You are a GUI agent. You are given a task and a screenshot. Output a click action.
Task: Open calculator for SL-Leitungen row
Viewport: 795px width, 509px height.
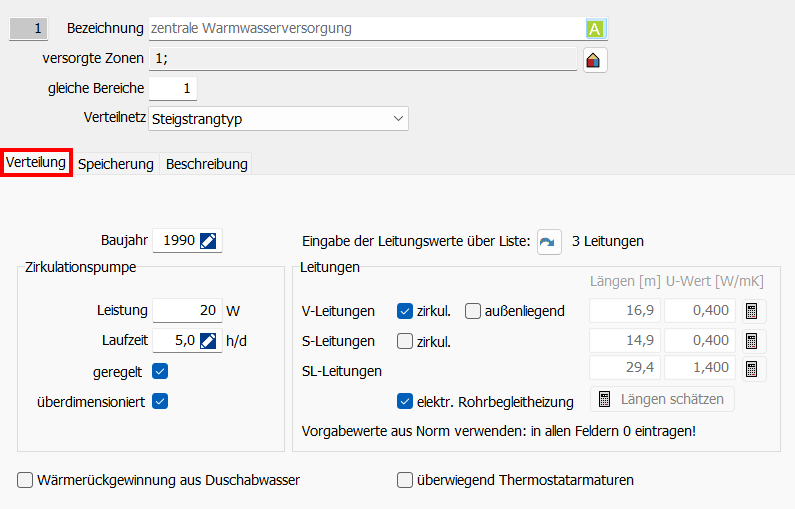(x=752, y=370)
